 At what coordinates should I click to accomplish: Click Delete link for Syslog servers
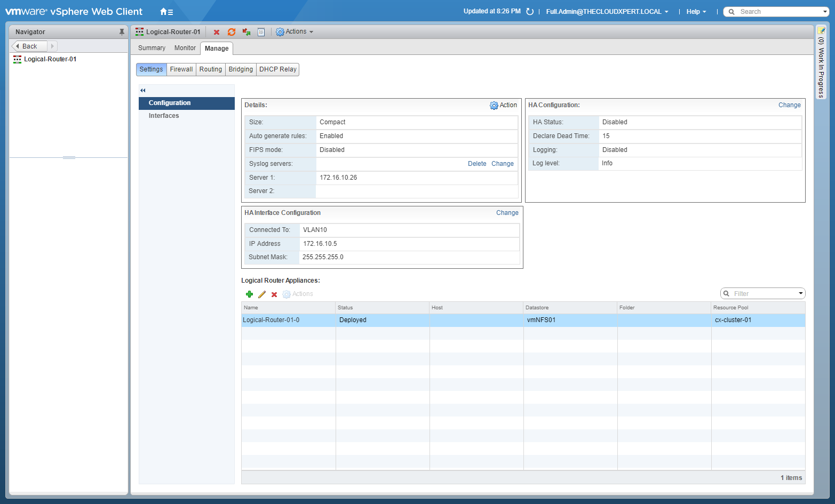tap(477, 164)
